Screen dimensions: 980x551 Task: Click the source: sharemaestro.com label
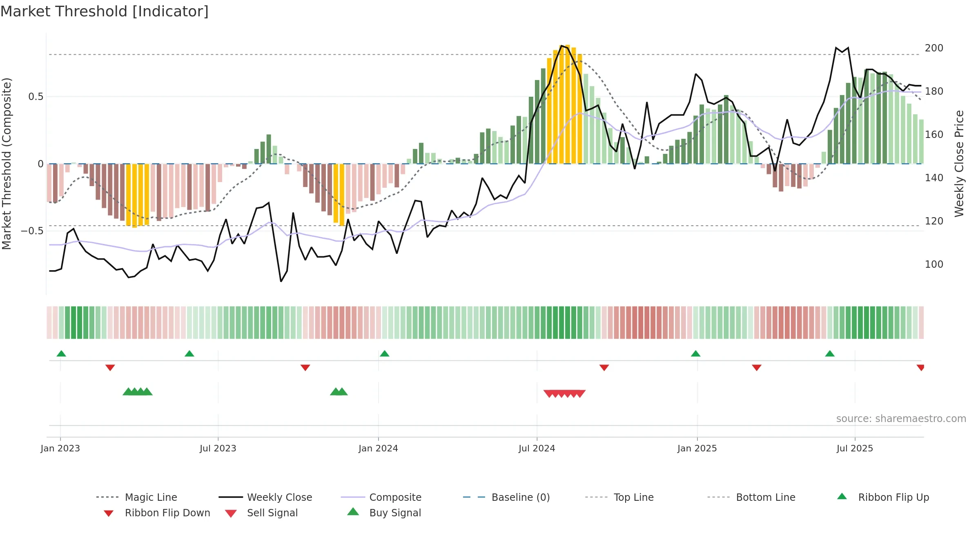[901, 419]
